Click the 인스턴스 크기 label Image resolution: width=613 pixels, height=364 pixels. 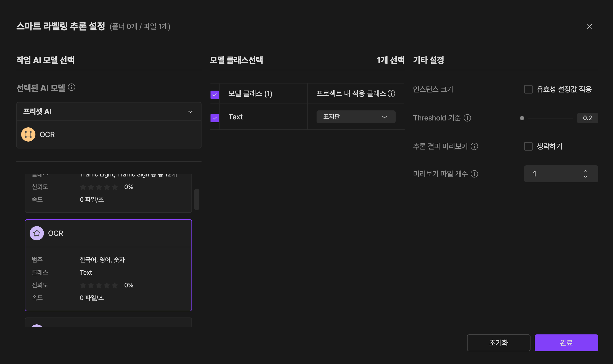(x=433, y=89)
